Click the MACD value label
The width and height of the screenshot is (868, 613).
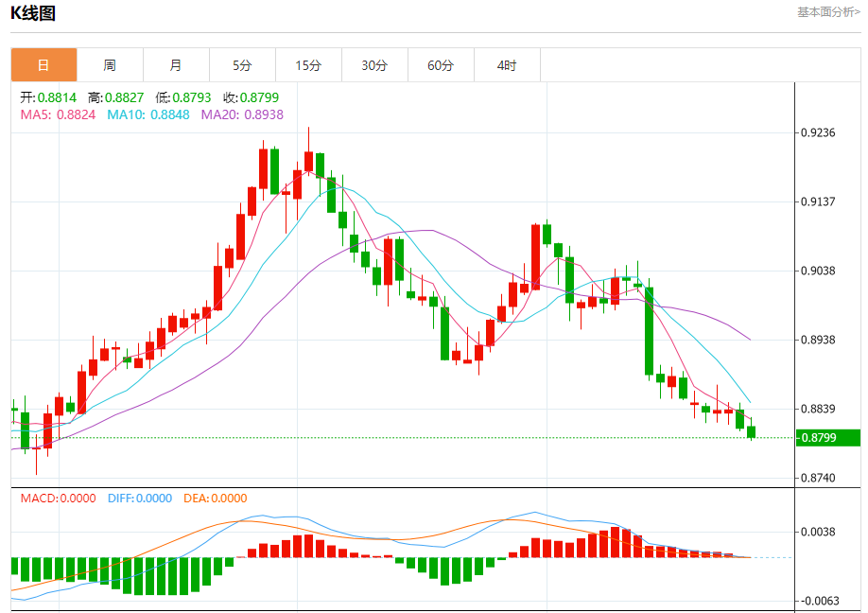(x=58, y=499)
